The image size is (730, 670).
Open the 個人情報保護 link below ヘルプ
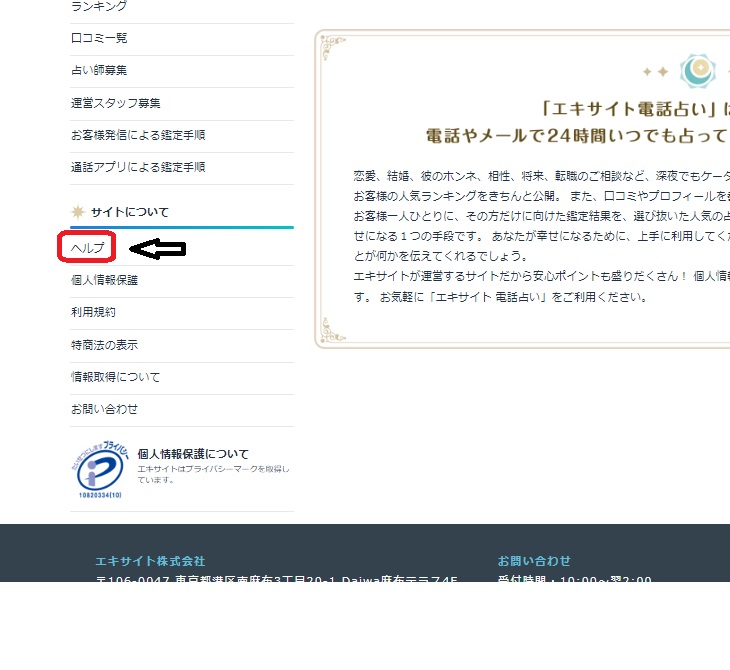(104, 280)
